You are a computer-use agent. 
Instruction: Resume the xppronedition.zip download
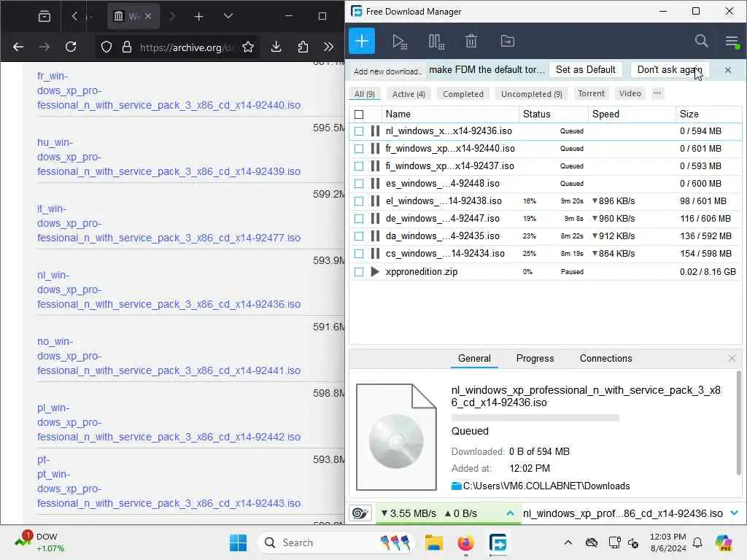375,271
